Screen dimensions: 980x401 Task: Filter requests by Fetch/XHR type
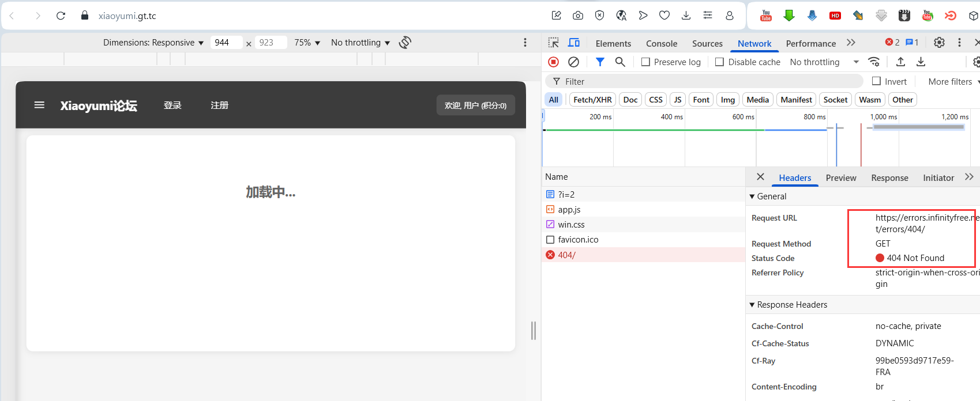(x=592, y=100)
